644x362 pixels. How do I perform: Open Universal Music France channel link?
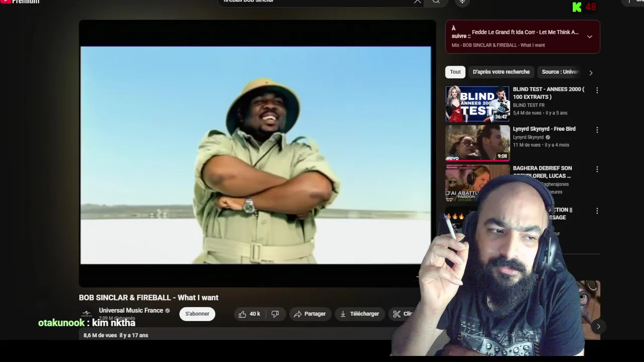coord(131,310)
